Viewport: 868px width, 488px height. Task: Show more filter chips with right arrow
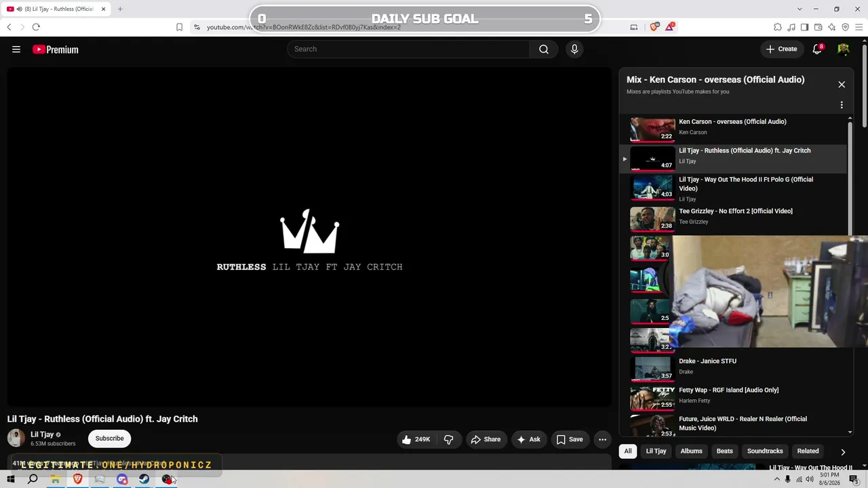pyautogui.click(x=843, y=451)
